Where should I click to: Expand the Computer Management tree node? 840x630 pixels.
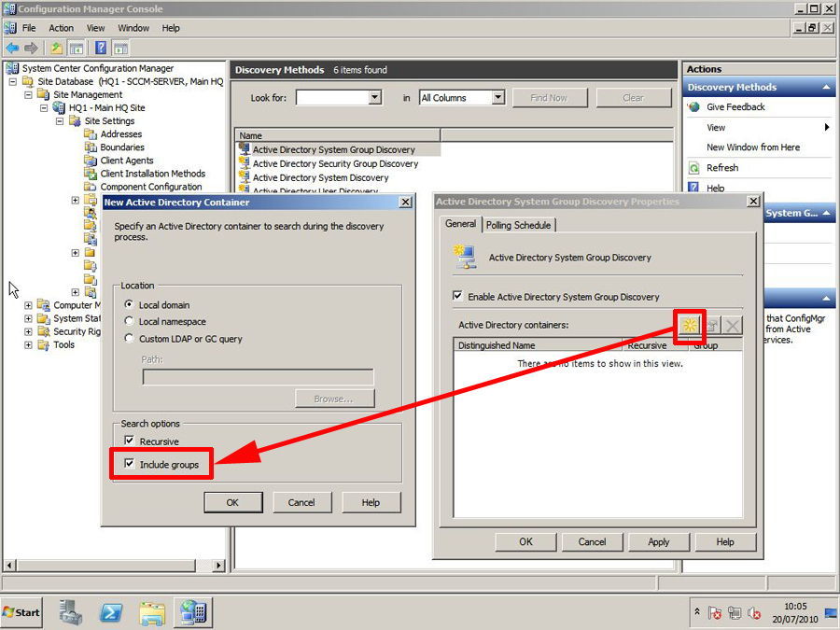tap(28, 305)
